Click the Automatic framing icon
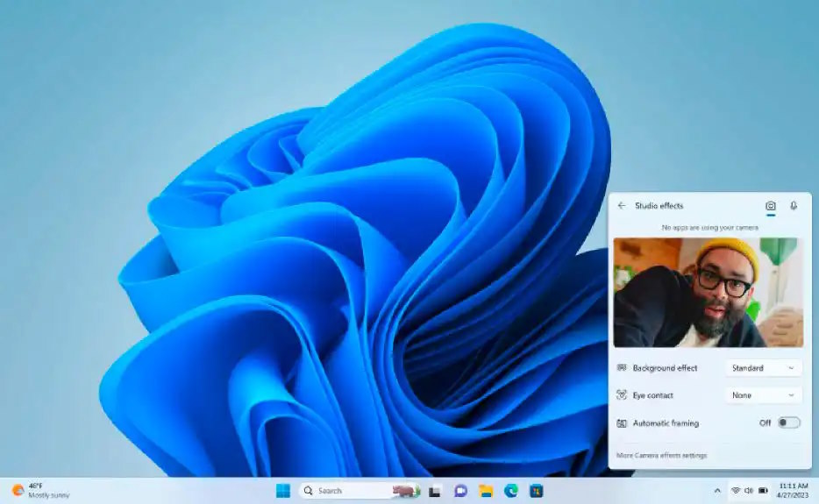 click(x=622, y=423)
